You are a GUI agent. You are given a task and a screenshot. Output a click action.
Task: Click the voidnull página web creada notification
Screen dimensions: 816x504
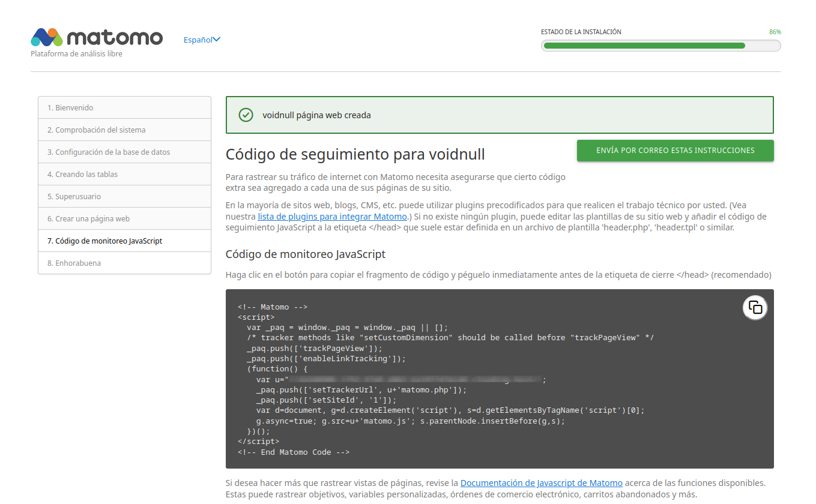(x=500, y=115)
